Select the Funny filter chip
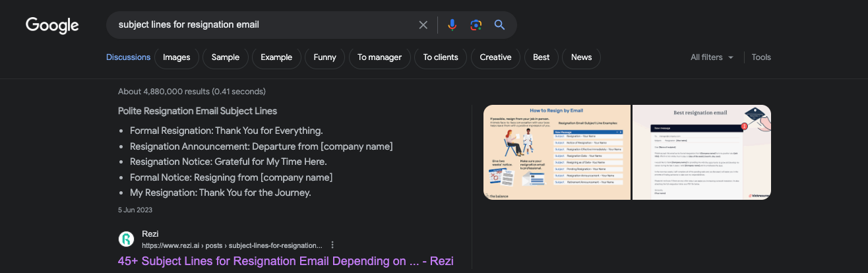 325,57
